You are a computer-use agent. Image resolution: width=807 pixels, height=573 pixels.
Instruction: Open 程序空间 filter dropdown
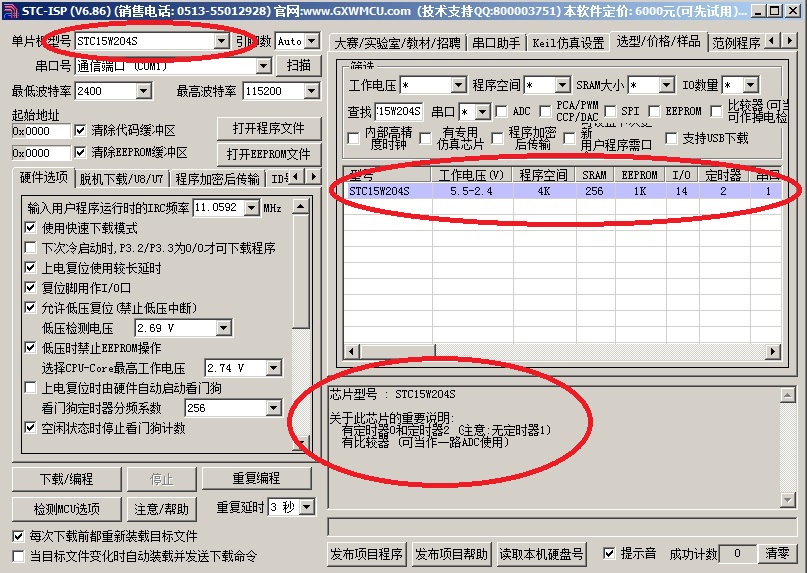coord(563,85)
